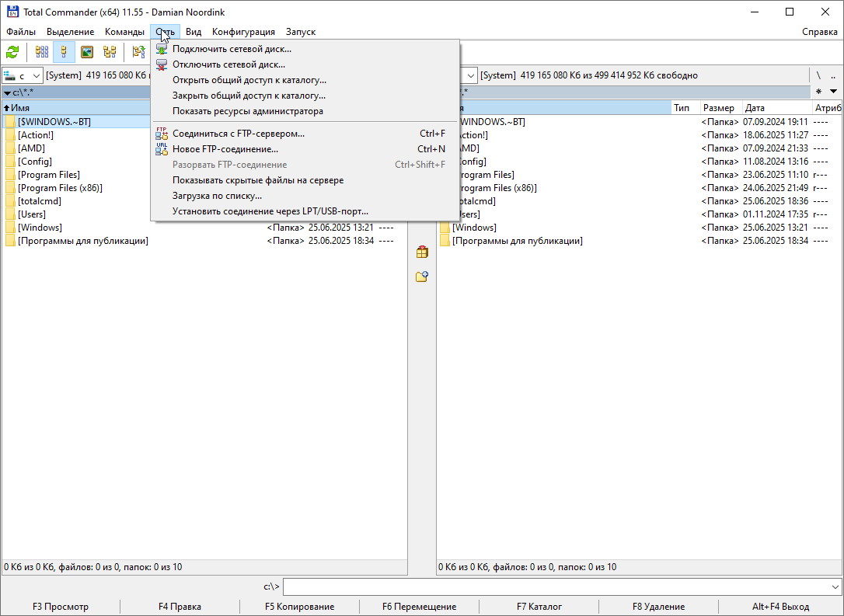This screenshot has width=844, height=616.
Task: Click the FTP server connect icon
Action: (x=162, y=134)
